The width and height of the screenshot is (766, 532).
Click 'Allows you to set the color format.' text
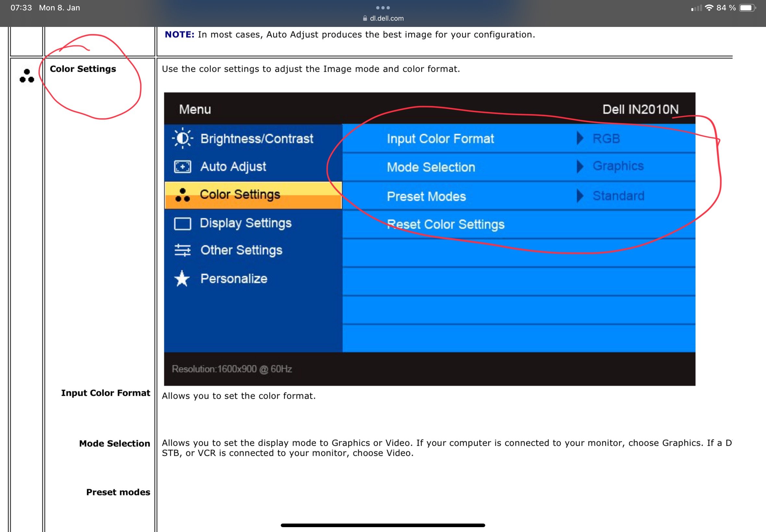coord(239,396)
